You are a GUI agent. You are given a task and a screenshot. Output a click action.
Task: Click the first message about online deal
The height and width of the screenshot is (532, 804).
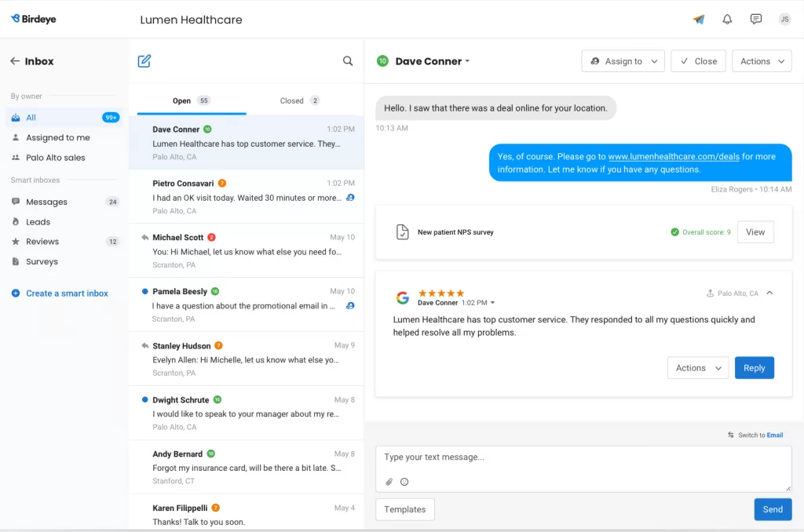pos(496,108)
